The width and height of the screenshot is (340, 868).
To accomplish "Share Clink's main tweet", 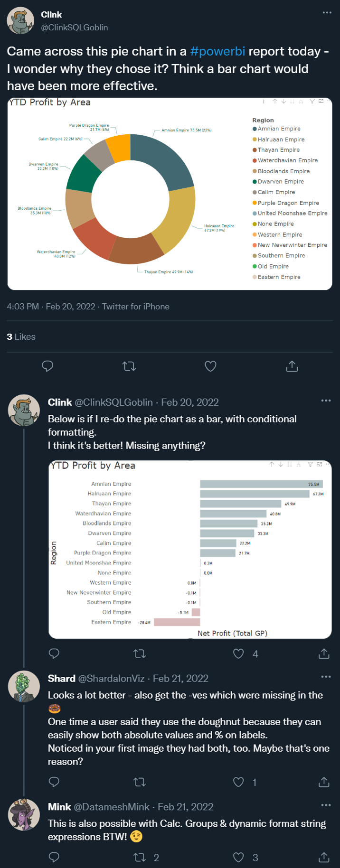I will coord(292,366).
